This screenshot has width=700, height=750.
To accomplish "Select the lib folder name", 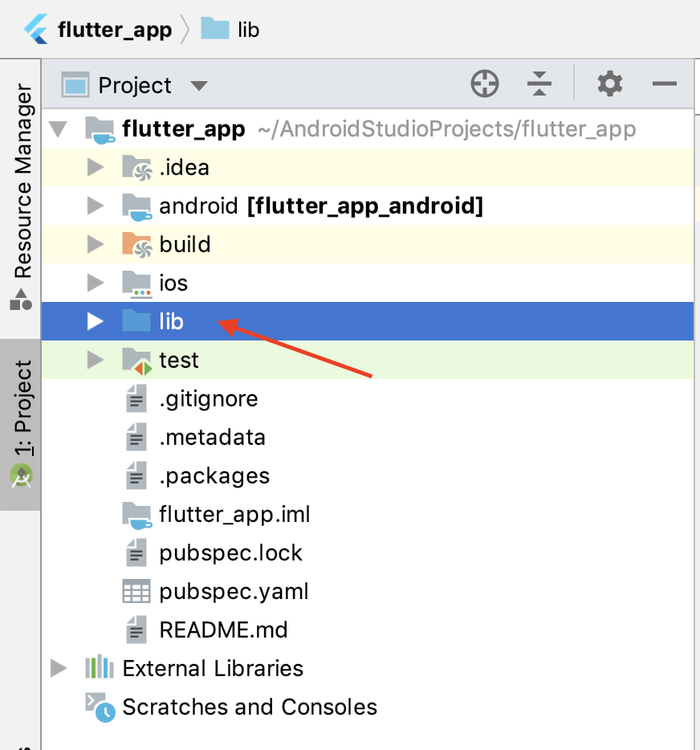I will click(171, 321).
